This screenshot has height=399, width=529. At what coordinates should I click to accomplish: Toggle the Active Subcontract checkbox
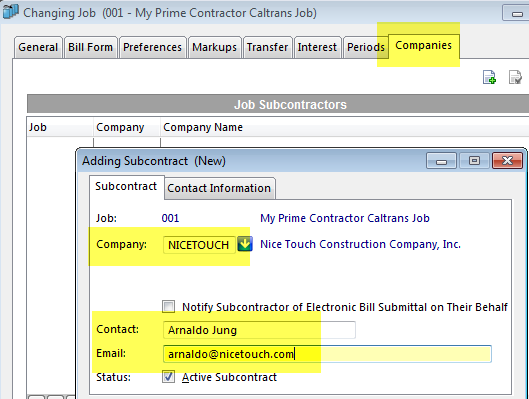tap(168, 376)
